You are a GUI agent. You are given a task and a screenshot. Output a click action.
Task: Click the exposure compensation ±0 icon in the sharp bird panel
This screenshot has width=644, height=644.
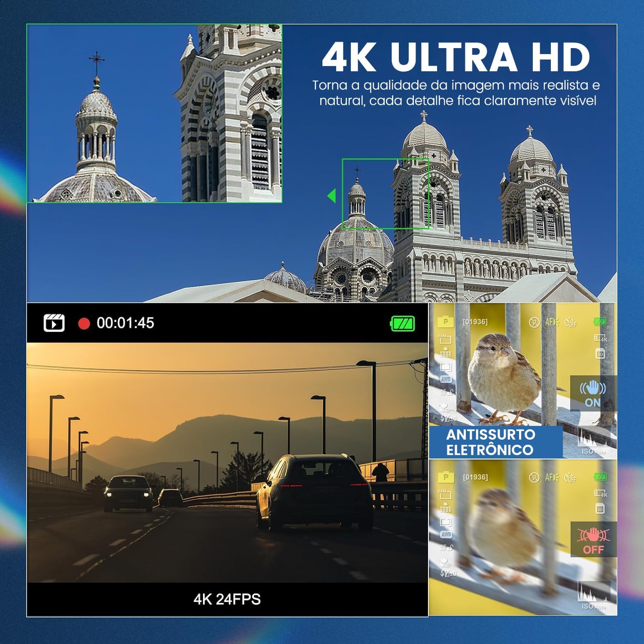click(x=448, y=419)
